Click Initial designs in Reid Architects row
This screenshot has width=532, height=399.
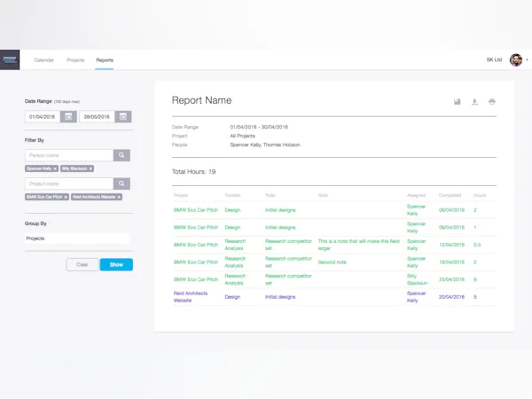click(x=280, y=297)
